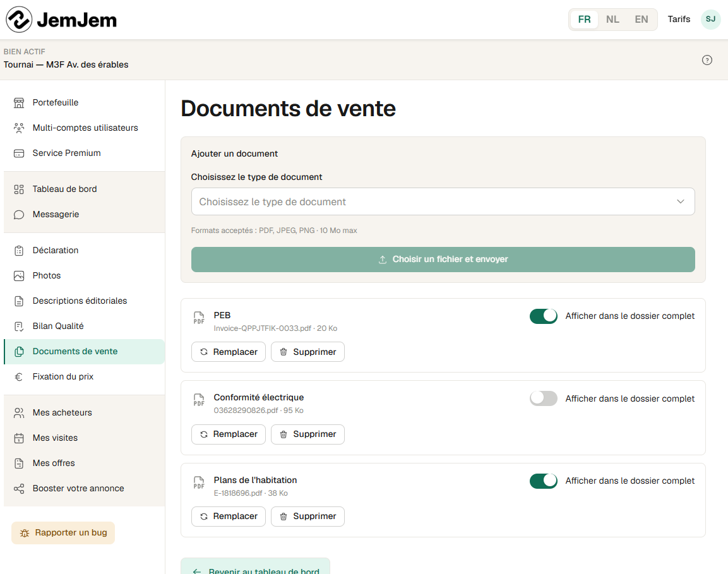Click the Tournai — M3F Av. des érables property name
The image size is (728, 574).
point(66,64)
